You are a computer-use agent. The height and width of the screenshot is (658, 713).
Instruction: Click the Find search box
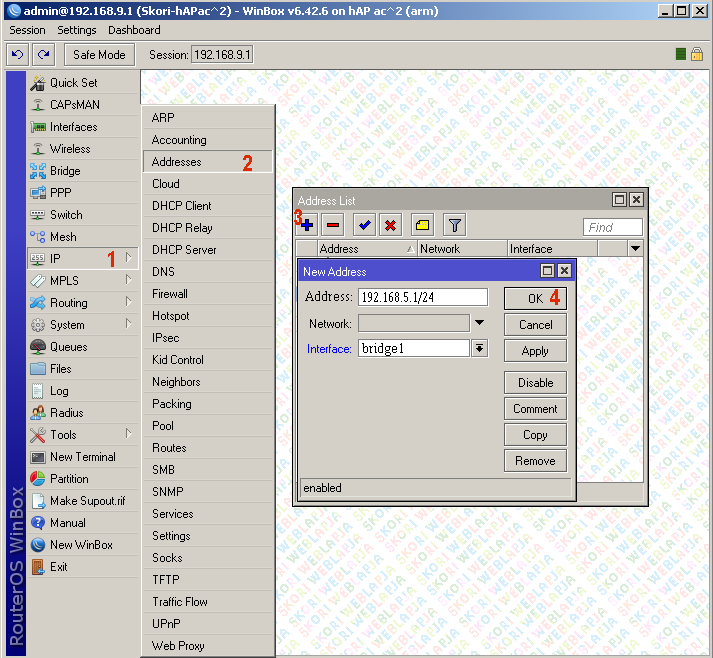[612, 227]
